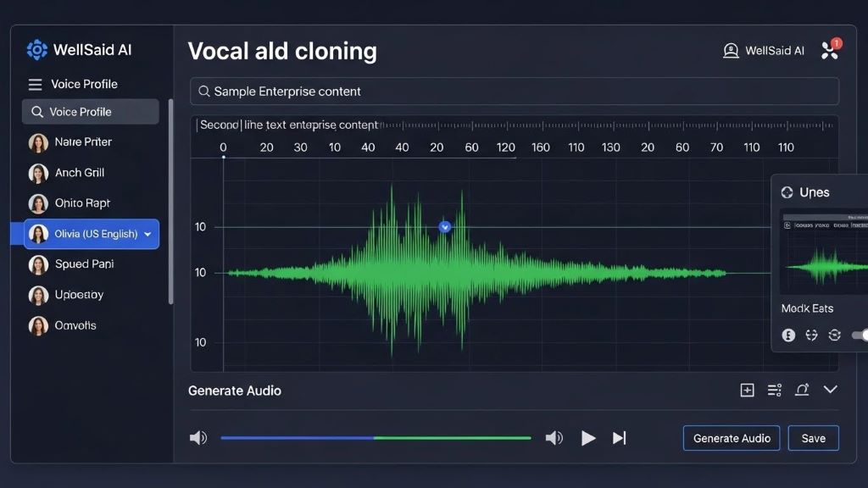Open the list settings icon beside Generate Audio
Image resolution: width=868 pixels, height=488 pixels.
[x=775, y=390]
